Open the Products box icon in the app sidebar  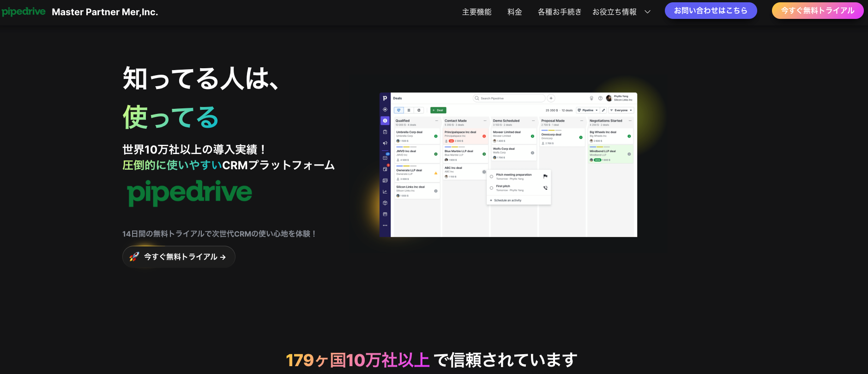tap(385, 203)
